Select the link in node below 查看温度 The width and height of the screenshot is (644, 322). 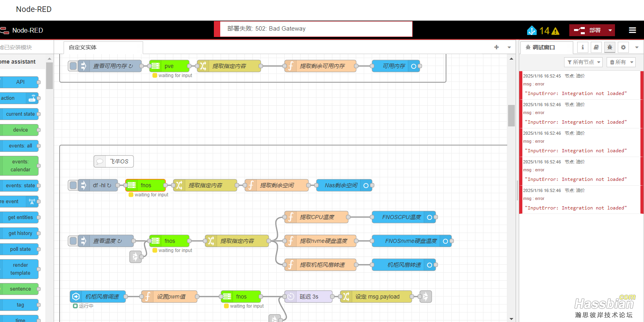coord(136,257)
